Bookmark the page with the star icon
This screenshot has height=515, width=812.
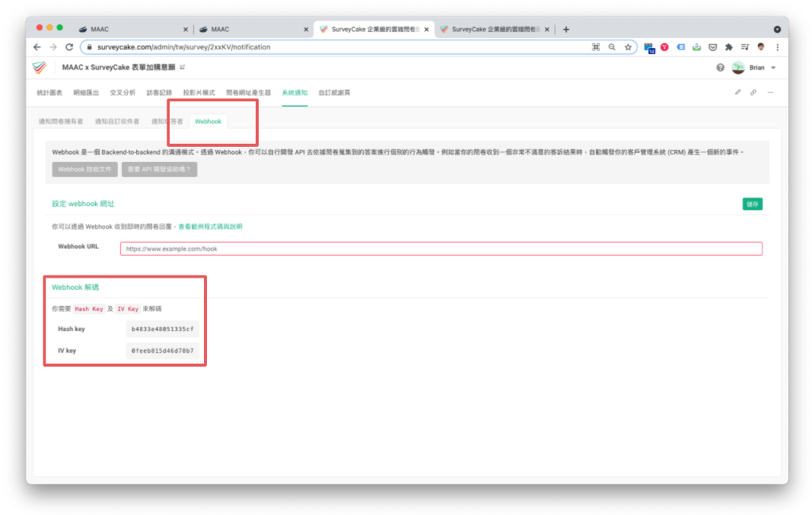click(x=629, y=46)
